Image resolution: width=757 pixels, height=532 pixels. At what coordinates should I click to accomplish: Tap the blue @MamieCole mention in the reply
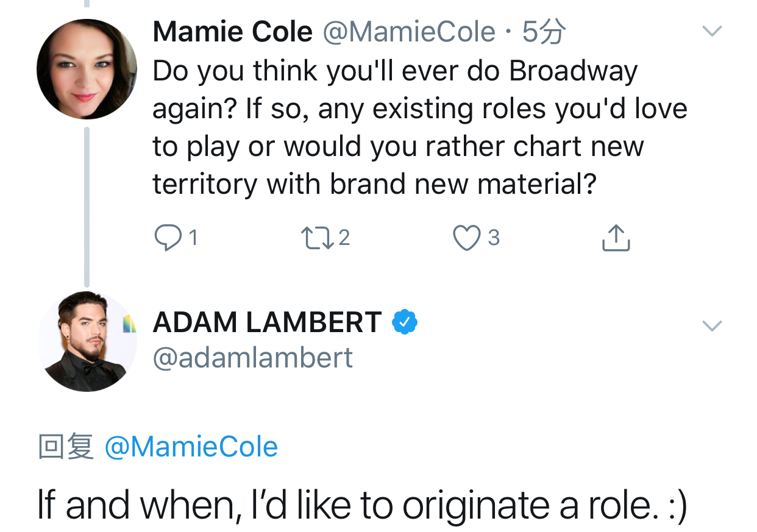(191, 447)
